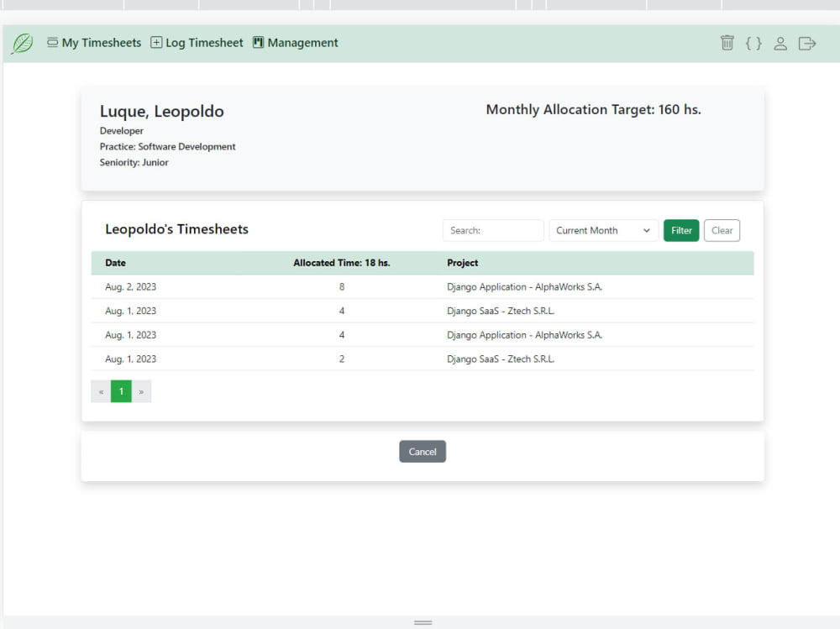Click the next-page » control

click(x=141, y=391)
